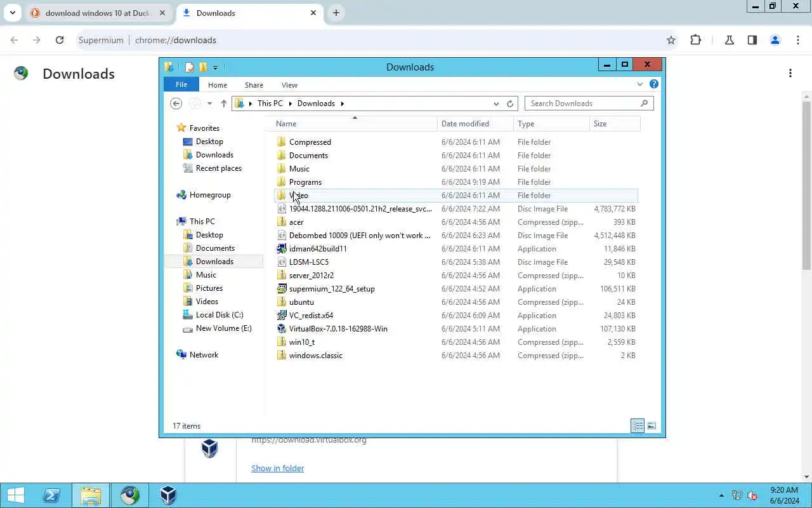
Task: Select Pictures under This PC
Action: click(x=209, y=288)
